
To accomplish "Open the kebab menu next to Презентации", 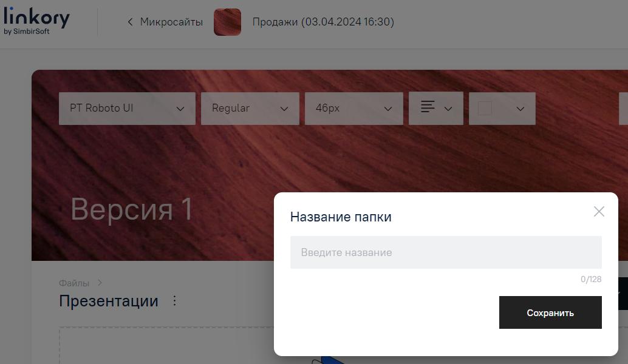I will [174, 301].
